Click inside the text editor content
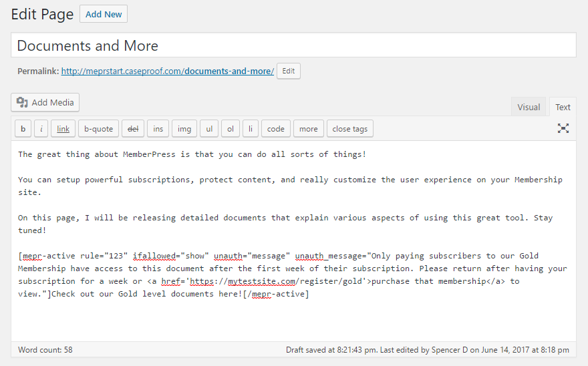 coord(293,240)
